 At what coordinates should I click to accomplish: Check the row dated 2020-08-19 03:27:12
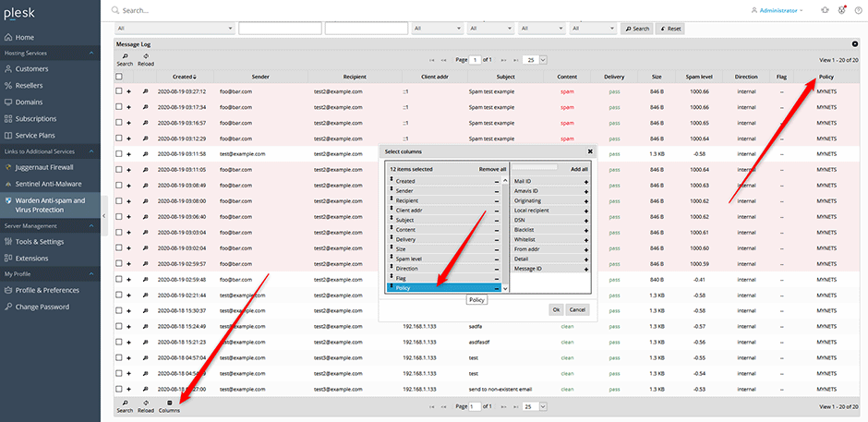click(x=118, y=91)
